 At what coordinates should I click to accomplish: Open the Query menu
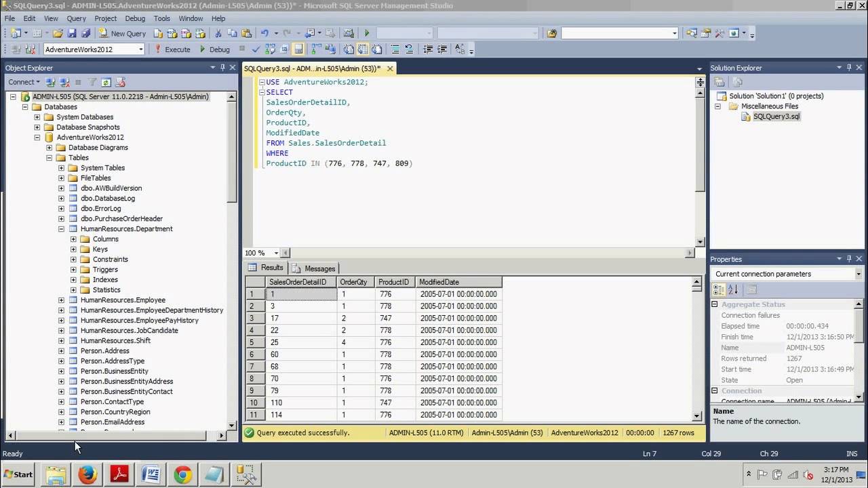point(76,18)
